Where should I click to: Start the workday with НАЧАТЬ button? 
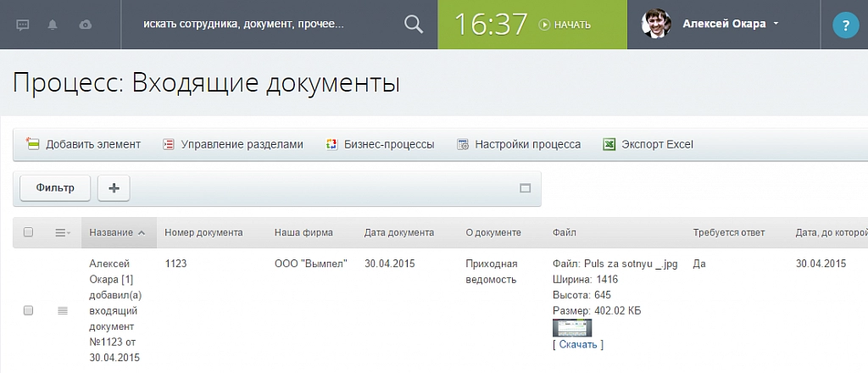click(x=565, y=25)
